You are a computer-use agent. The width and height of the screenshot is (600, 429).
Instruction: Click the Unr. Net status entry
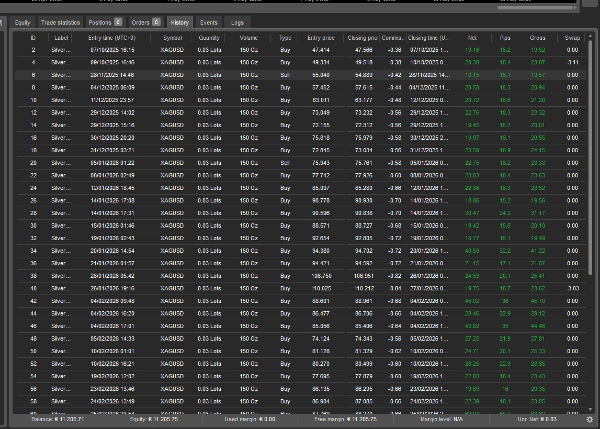537,419
